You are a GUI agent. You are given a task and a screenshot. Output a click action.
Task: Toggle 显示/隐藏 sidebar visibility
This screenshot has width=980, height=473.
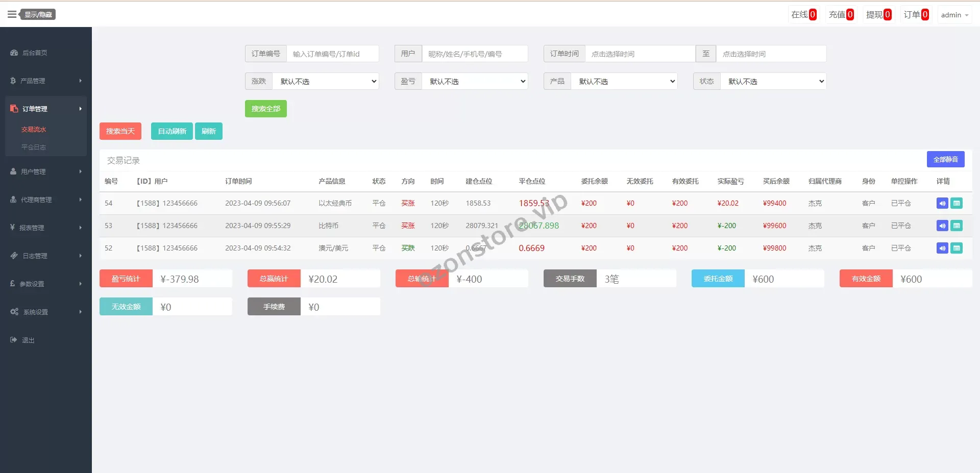pyautogui.click(x=38, y=14)
